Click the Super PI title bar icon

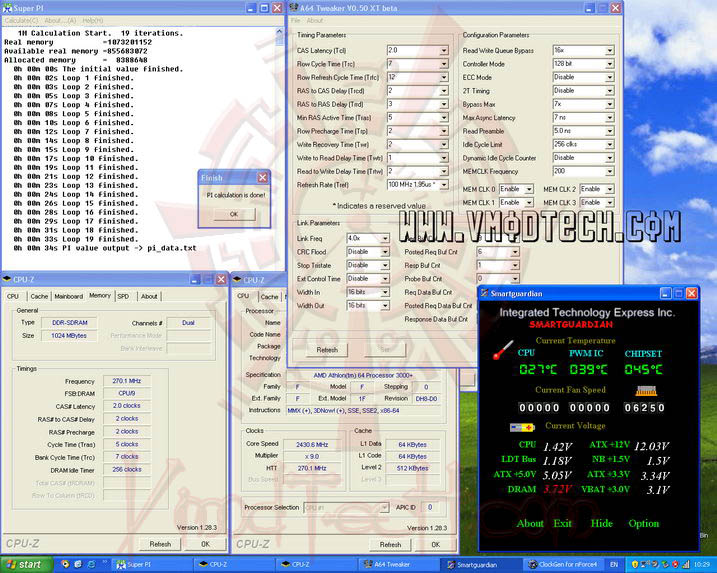[7, 8]
